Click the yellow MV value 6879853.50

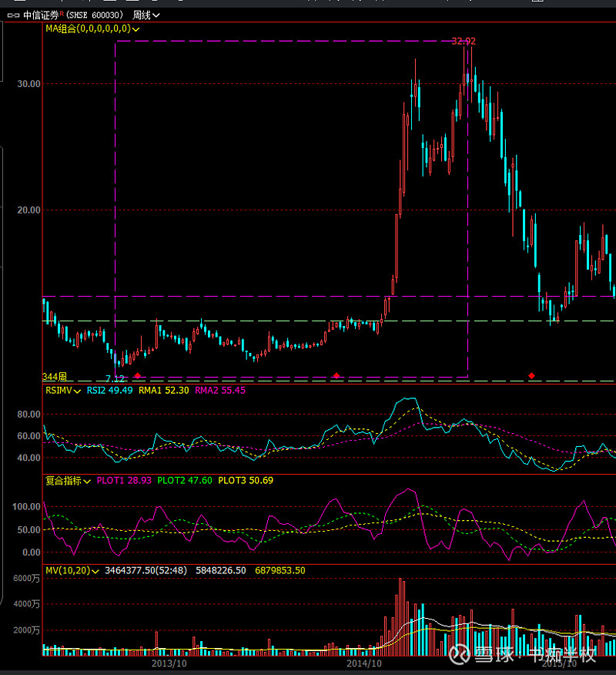click(x=280, y=570)
